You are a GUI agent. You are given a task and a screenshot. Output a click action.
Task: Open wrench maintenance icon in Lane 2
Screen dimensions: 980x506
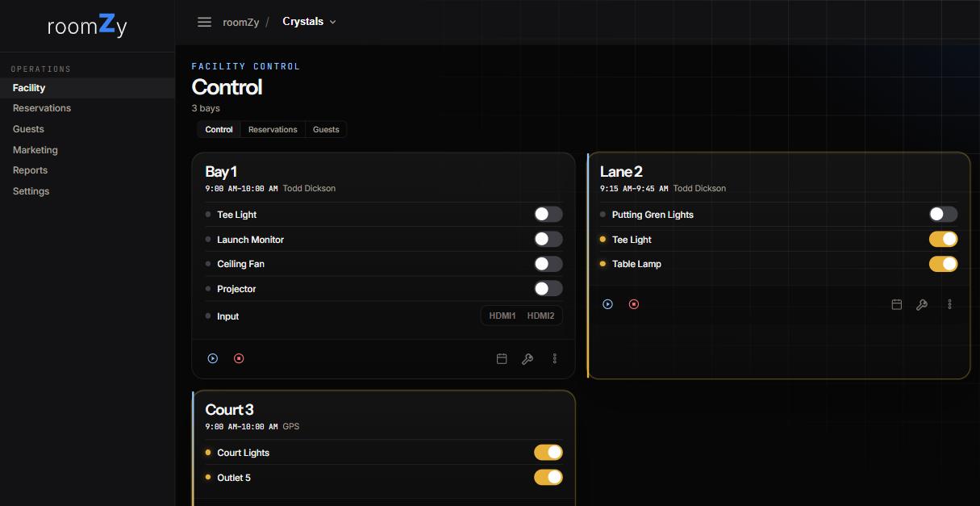pos(922,305)
